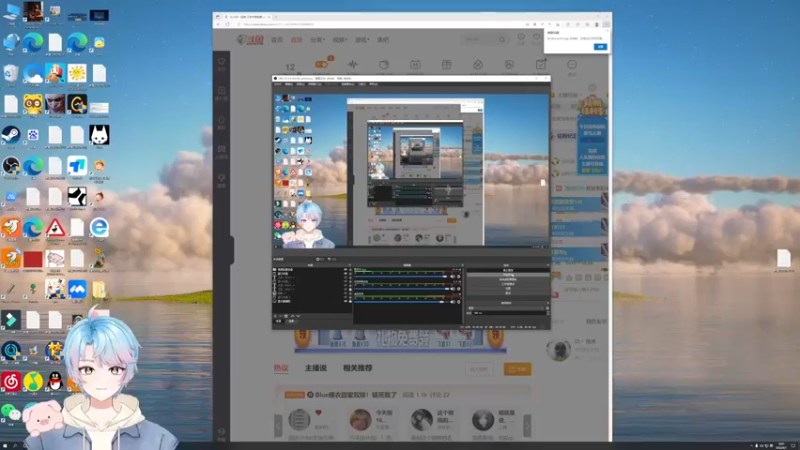Open the more circle icon on Huya page

click(572, 64)
